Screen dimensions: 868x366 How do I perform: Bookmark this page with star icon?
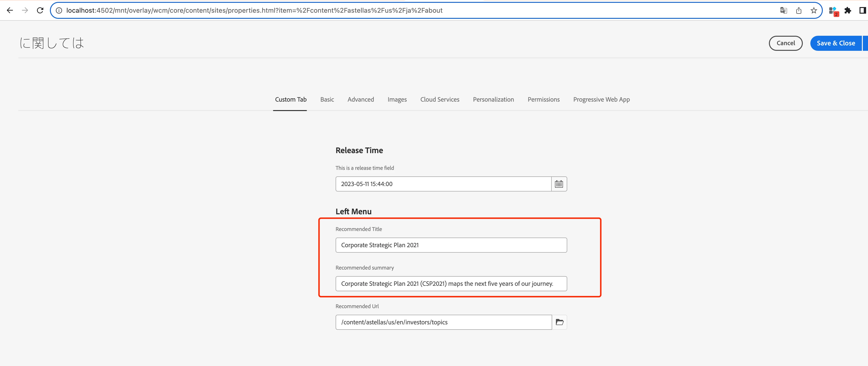814,10
